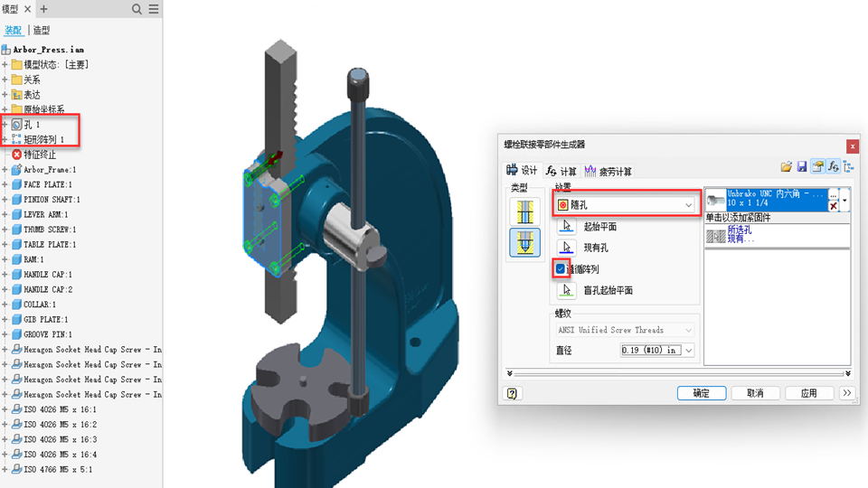Image resolution: width=868 pixels, height=488 pixels.
Task: Confirm with the 确定 button
Action: tap(702, 393)
